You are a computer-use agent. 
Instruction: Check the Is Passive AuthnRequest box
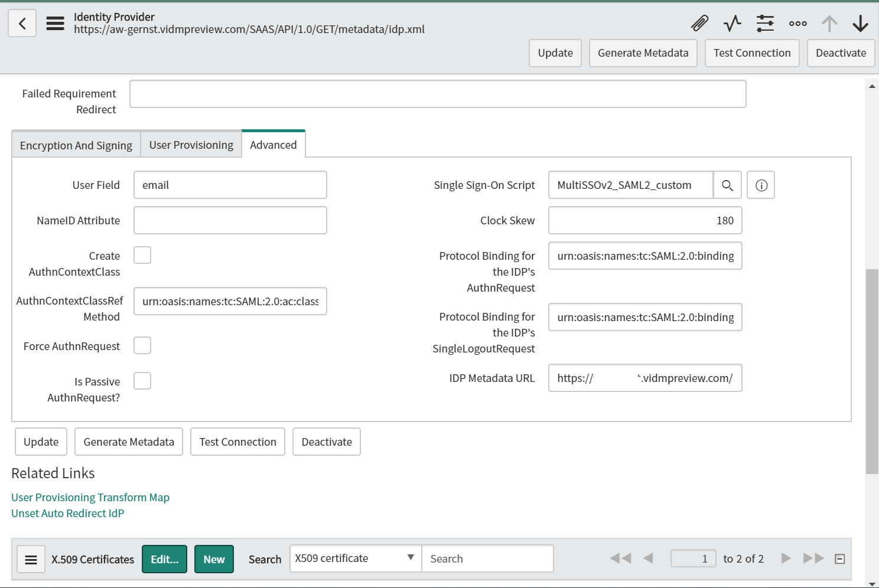142,381
